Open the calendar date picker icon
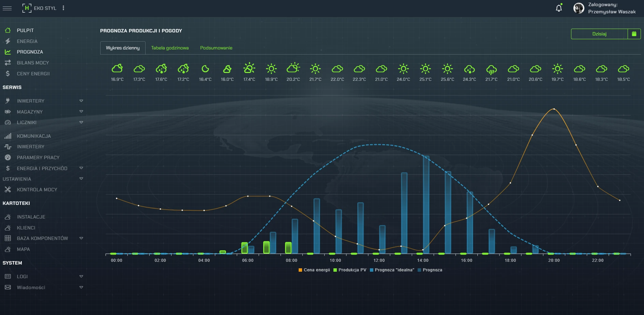 pyautogui.click(x=634, y=34)
